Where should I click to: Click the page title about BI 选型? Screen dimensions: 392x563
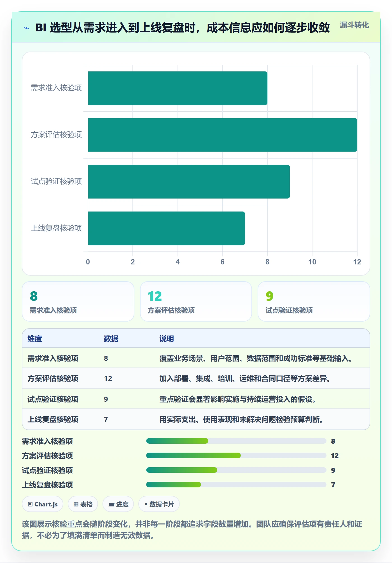(x=182, y=28)
